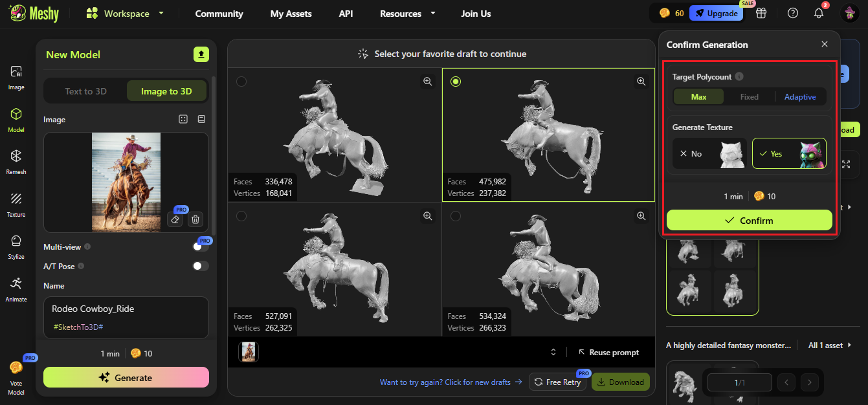Open the Remesh panel

click(16, 161)
